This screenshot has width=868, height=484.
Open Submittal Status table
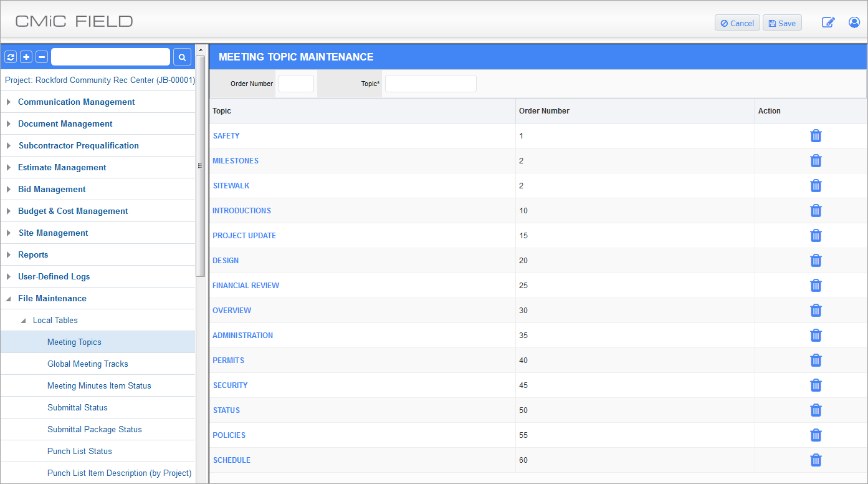pos(77,407)
